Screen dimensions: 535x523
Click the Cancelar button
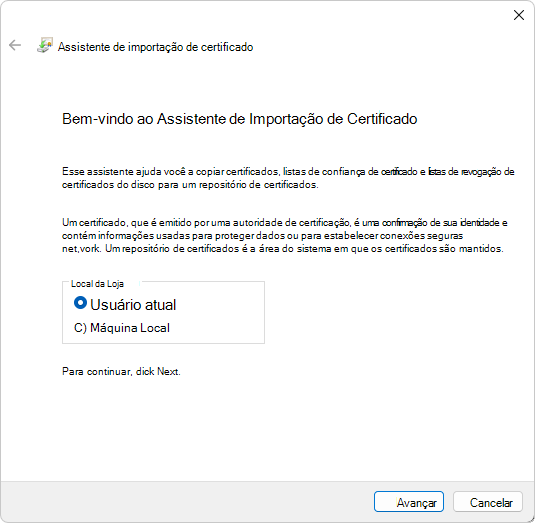click(488, 502)
